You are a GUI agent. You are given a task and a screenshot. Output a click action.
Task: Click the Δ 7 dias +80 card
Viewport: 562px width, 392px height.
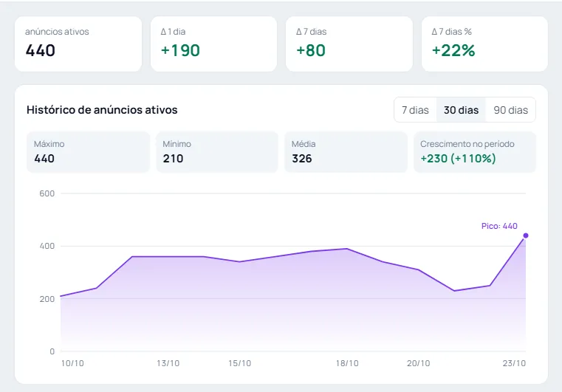pos(349,44)
